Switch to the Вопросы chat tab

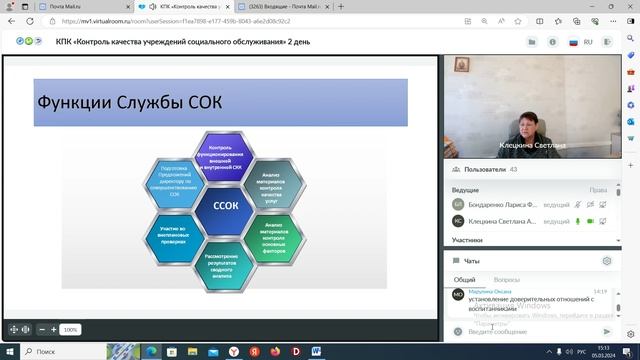507,280
